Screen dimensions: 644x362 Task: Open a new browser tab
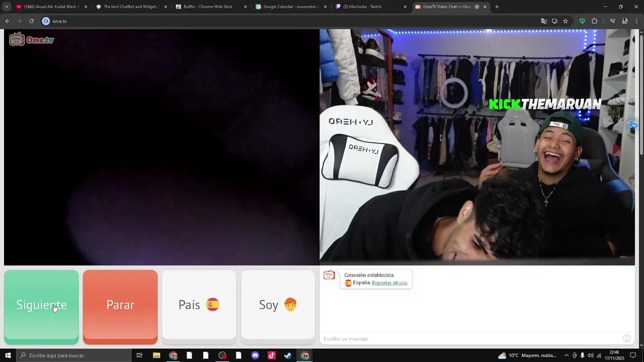click(x=497, y=7)
